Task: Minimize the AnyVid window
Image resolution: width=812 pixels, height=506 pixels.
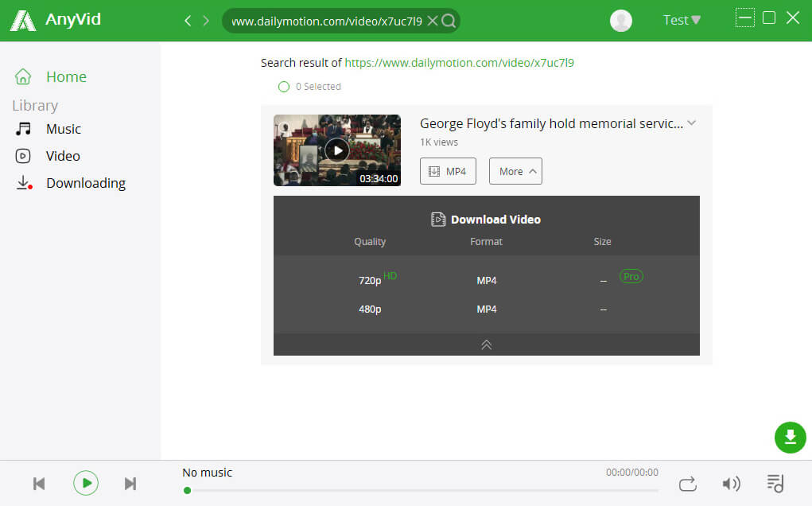Action: tap(744, 18)
